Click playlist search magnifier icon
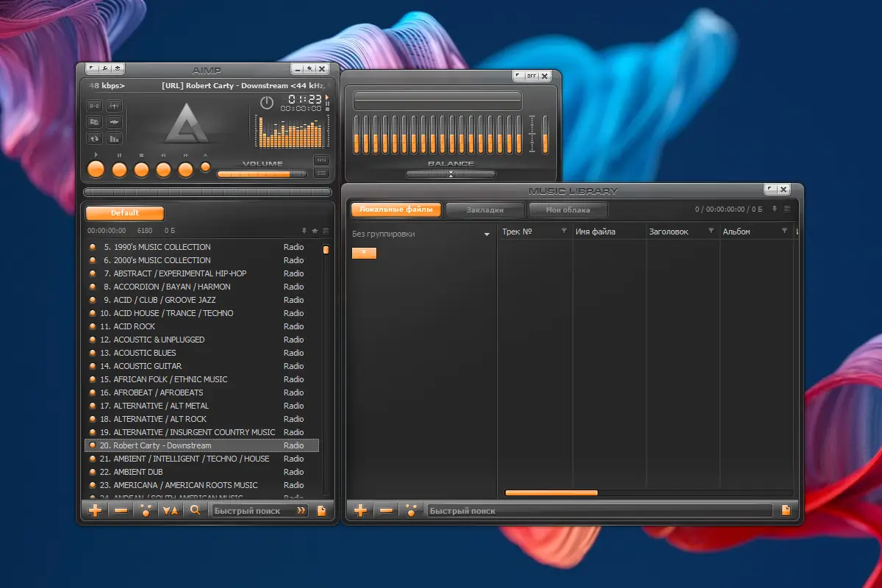Screen dimensions: 882x588 [x=196, y=510]
